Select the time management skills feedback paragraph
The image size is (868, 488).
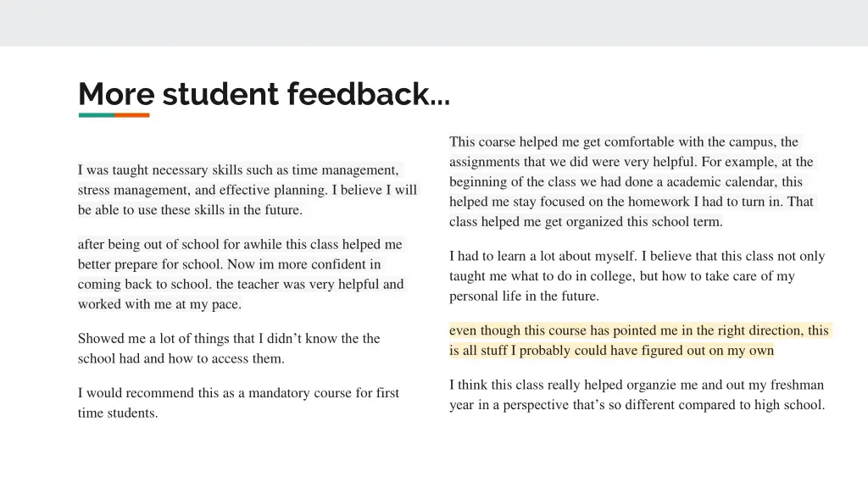coord(247,190)
